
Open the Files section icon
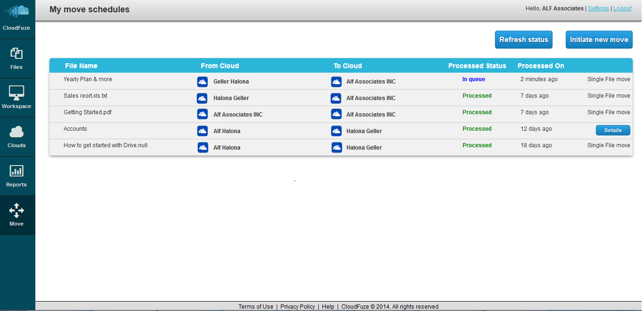17,53
